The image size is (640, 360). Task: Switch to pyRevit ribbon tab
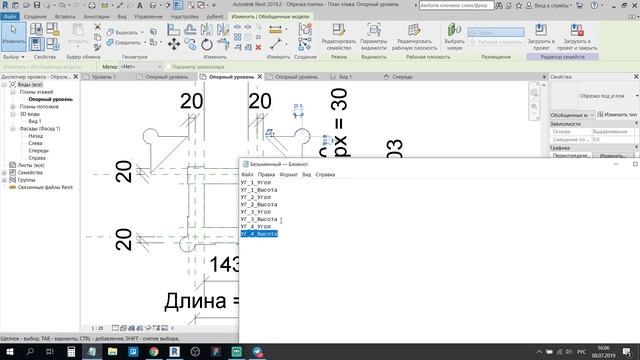coord(215,17)
